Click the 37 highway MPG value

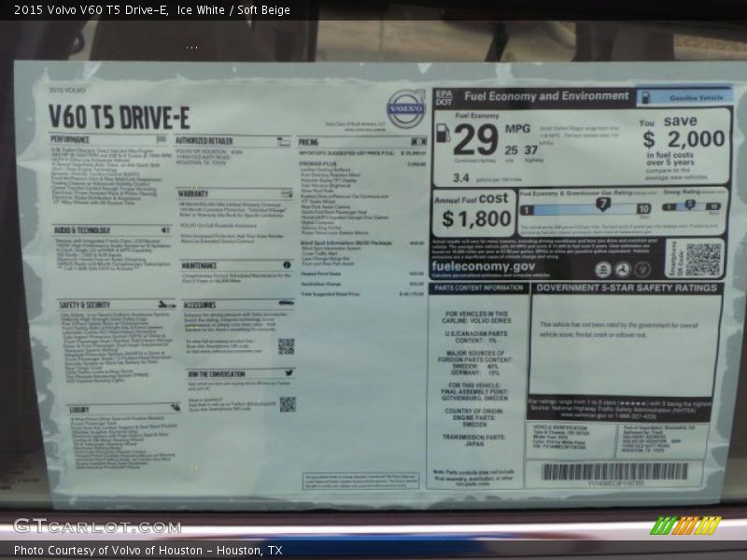531,150
